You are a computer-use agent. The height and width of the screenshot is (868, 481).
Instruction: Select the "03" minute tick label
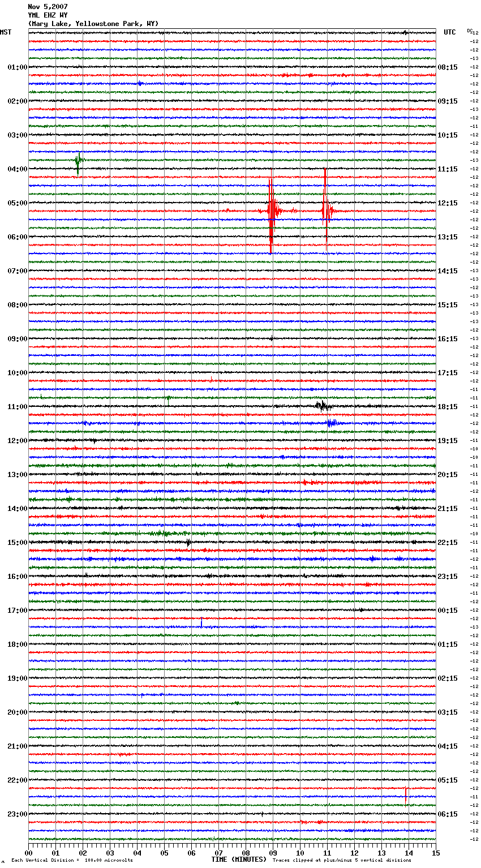pyautogui.click(x=110, y=853)
